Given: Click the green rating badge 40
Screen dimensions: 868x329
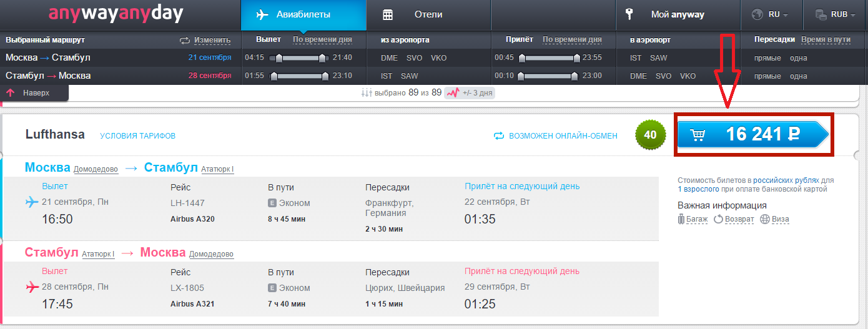Looking at the screenshot, I should 650,135.
